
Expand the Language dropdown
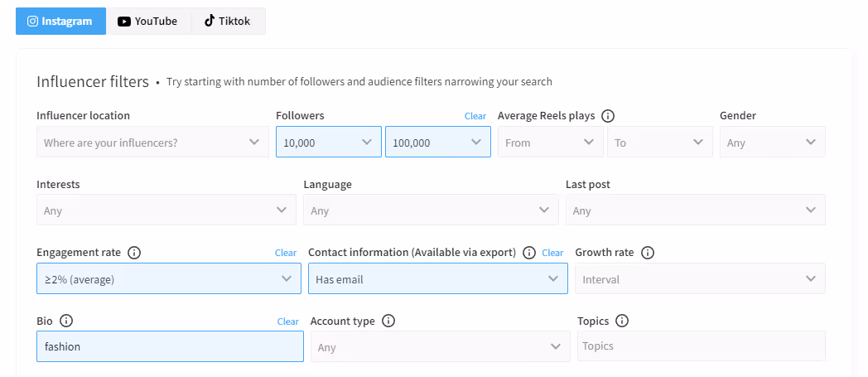tap(431, 210)
